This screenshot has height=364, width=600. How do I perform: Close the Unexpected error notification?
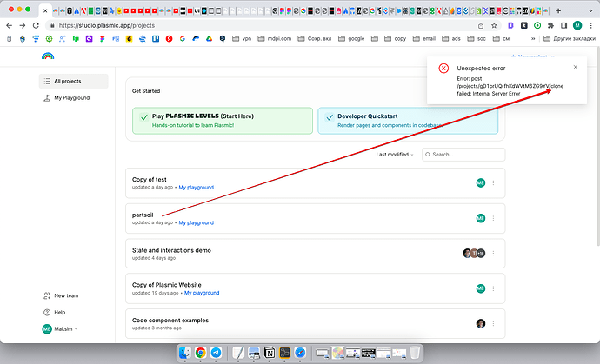[575, 67]
